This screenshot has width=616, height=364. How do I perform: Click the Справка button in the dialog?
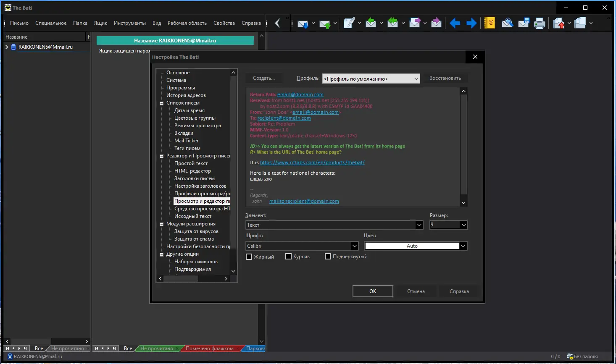pos(459,291)
